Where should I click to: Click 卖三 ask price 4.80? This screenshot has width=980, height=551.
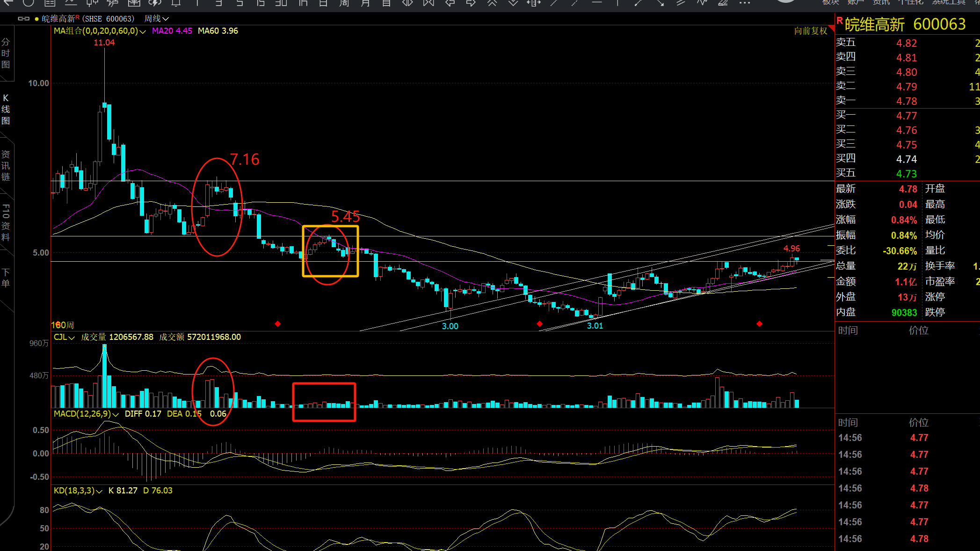pyautogui.click(x=906, y=72)
